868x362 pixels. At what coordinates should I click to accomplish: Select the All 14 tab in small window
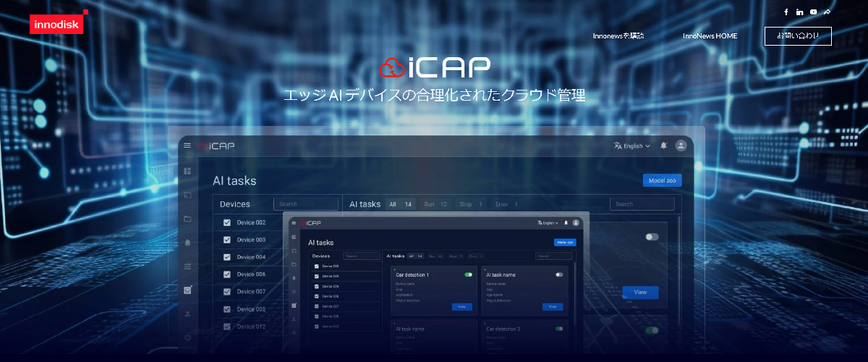point(415,256)
